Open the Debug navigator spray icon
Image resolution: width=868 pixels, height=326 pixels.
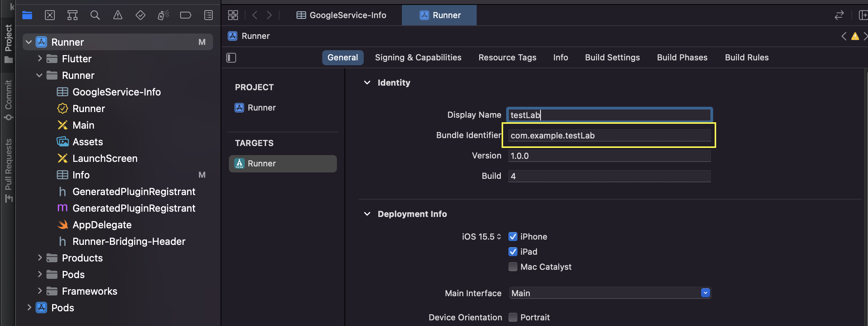pyautogui.click(x=163, y=15)
